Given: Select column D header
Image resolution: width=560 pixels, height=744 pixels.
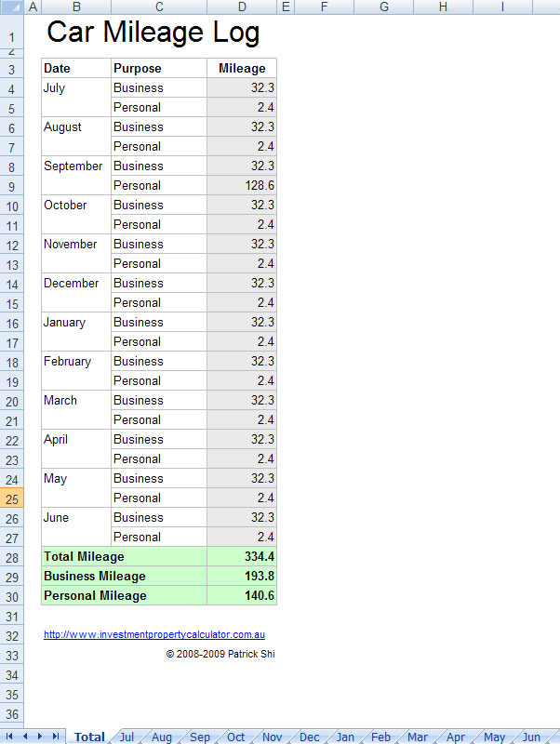Looking at the screenshot, I should tap(242, 7).
